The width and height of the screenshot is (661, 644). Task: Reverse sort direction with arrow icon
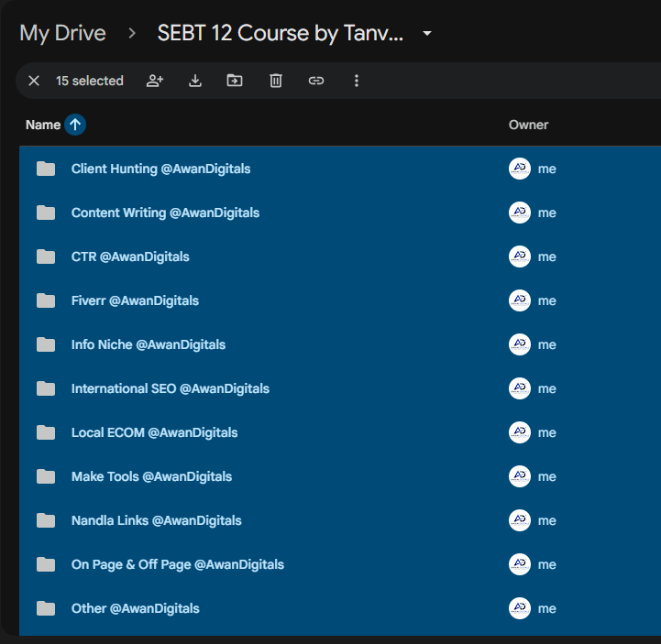(x=75, y=125)
